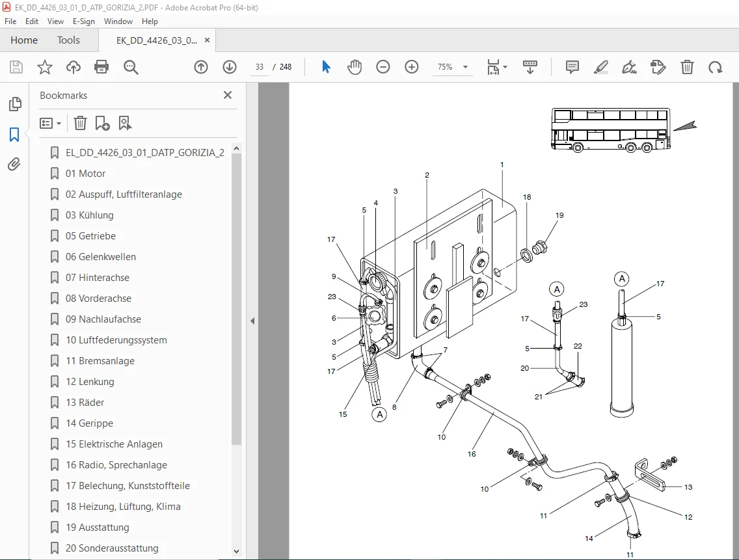
Task: Open 11 Bremsanlage bookmark
Action: coord(100,361)
